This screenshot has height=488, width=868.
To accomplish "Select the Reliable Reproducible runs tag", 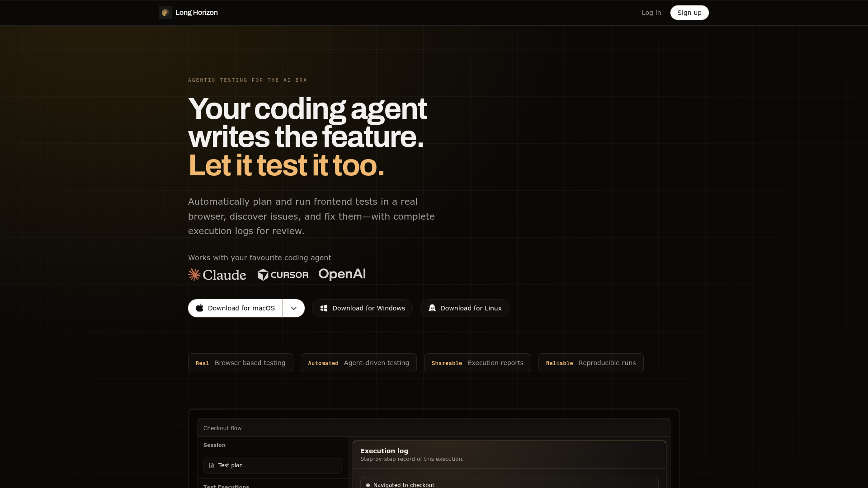I will click(x=591, y=363).
